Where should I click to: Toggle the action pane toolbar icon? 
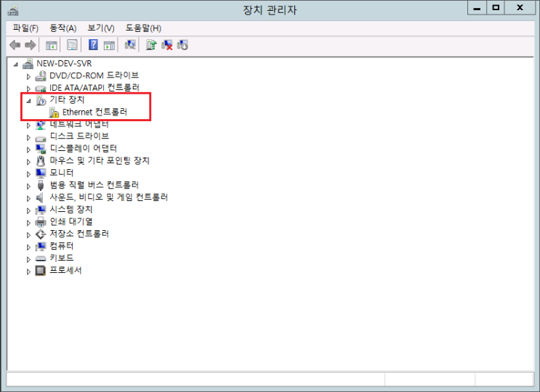tap(109, 45)
